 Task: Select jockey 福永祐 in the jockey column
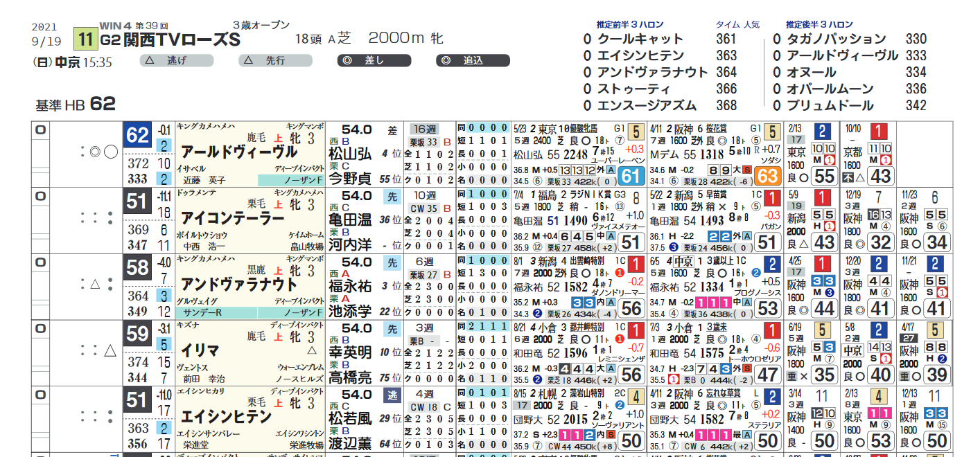coord(351,286)
